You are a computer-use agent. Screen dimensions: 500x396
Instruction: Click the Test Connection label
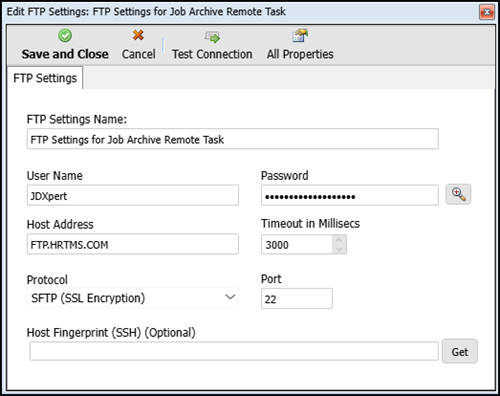pyautogui.click(x=212, y=54)
